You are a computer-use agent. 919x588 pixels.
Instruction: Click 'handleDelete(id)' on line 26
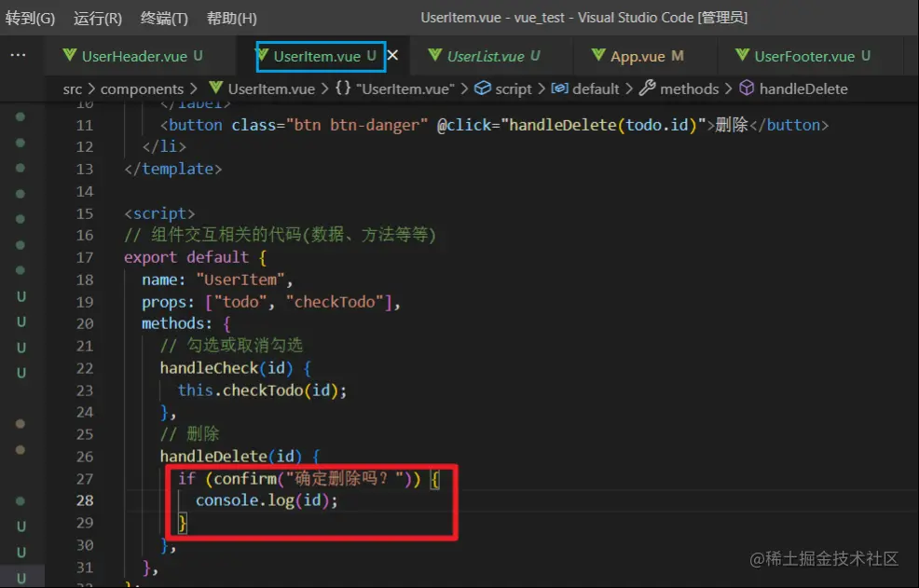point(231,456)
